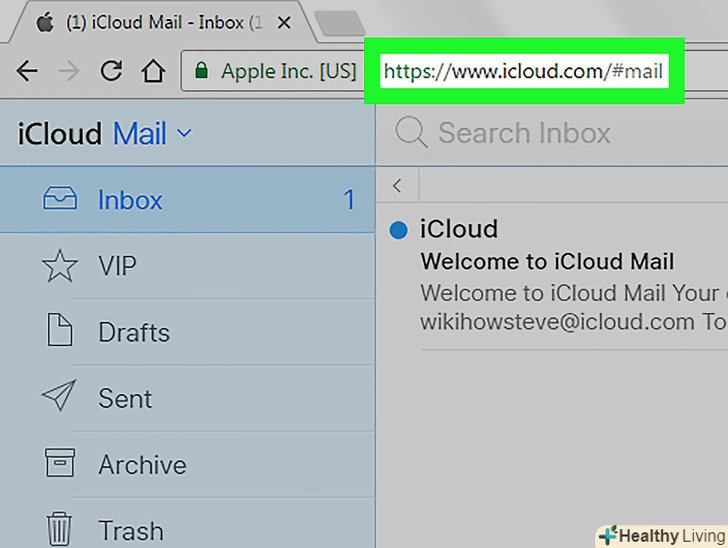Click the message preview with wikihowsteve@icloud.com
Image resolution: width=728 pixels, height=548 pixels.
click(x=574, y=307)
